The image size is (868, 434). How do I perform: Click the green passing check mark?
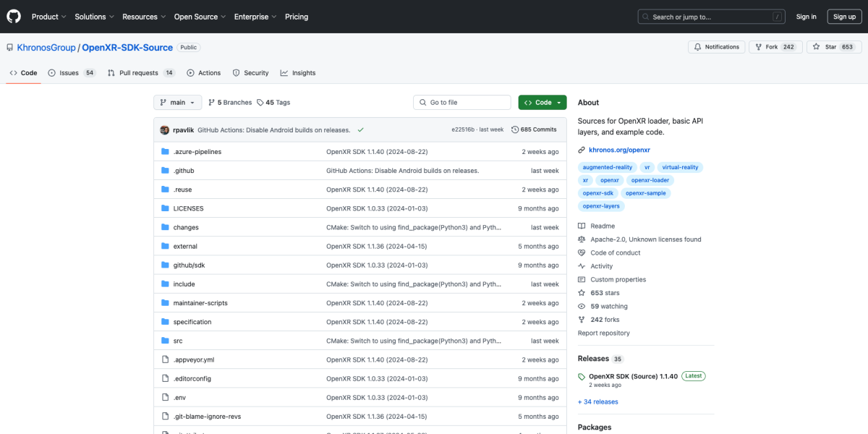pyautogui.click(x=361, y=129)
